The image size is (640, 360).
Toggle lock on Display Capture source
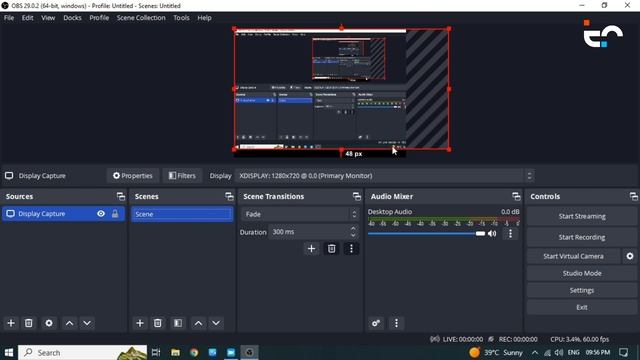click(x=115, y=214)
